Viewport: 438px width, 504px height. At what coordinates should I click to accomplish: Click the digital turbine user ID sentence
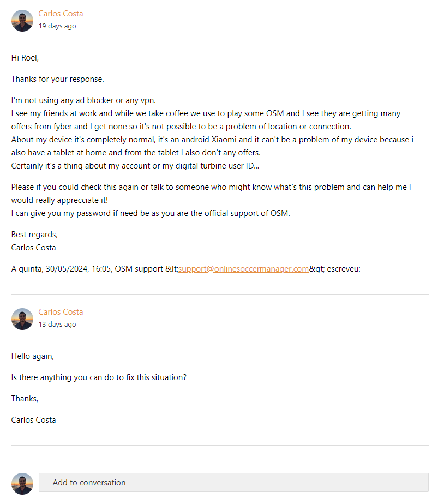click(x=135, y=166)
